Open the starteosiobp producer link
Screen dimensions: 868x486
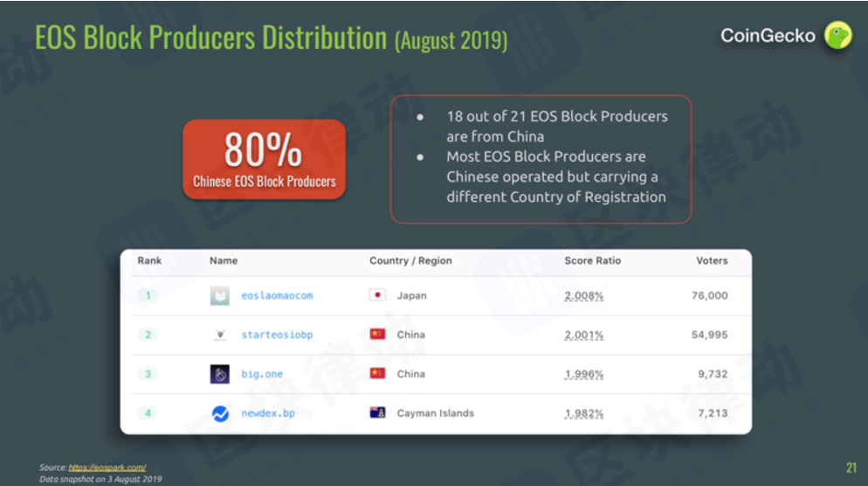click(x=277, y=335)
